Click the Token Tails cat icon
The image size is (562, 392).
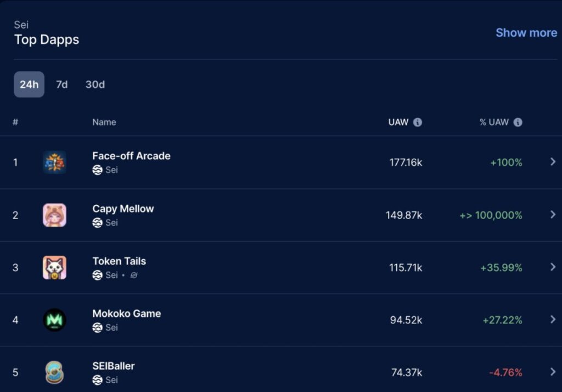(x=54, y=267)
